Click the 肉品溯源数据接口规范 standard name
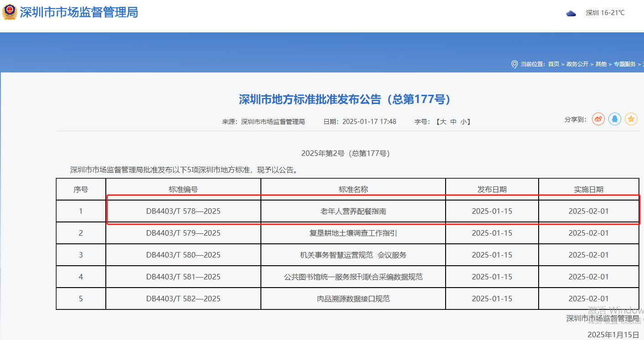Image resolution: width=644 pixels, height=340 pixels. [x=353, y=299]
